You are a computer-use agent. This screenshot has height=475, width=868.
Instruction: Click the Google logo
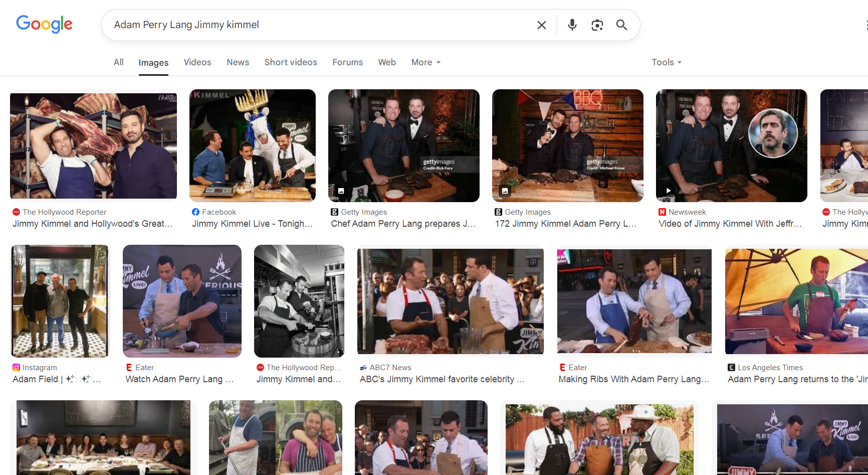pyautogui.click(x=44, y=24)
